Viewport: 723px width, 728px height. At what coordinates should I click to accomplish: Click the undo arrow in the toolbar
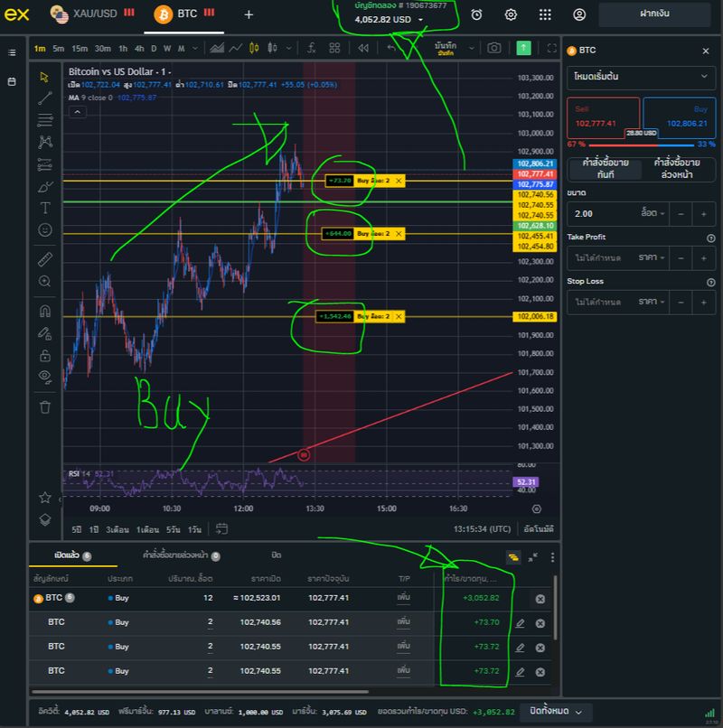coord(390,48)
